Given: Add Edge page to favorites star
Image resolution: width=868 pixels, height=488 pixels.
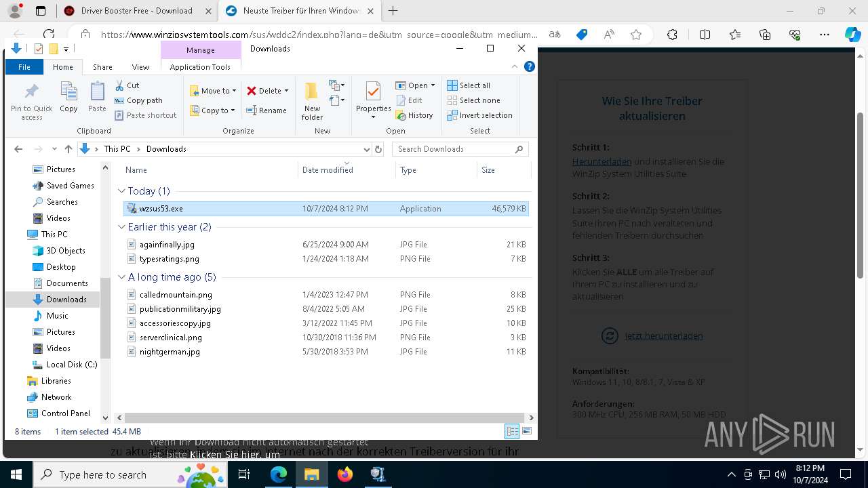Looking at the screenshot, I should tap(635, 35).
